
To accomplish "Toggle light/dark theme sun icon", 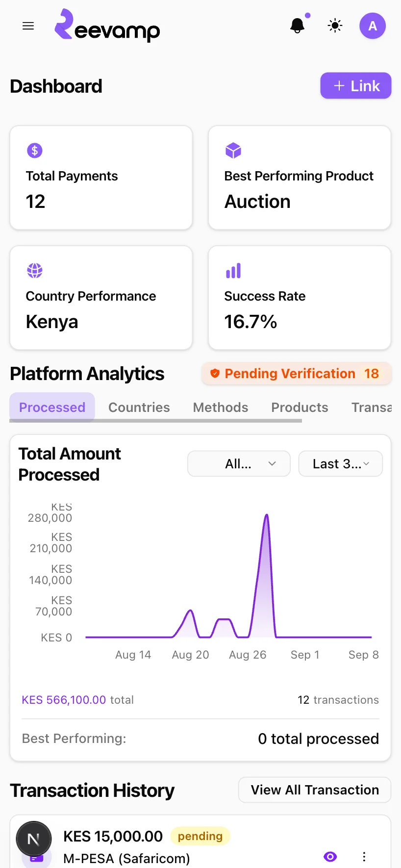I will pyautogui.click(x=335, y=26).
